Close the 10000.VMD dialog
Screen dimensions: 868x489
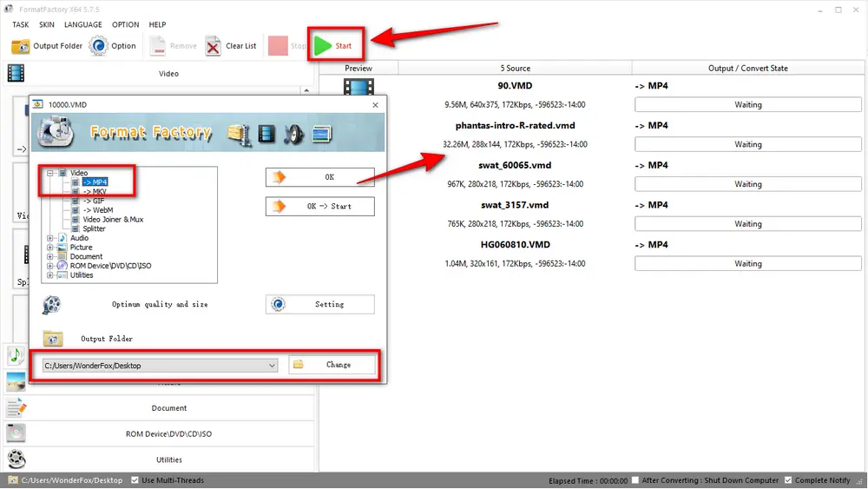tap(375, 105)
